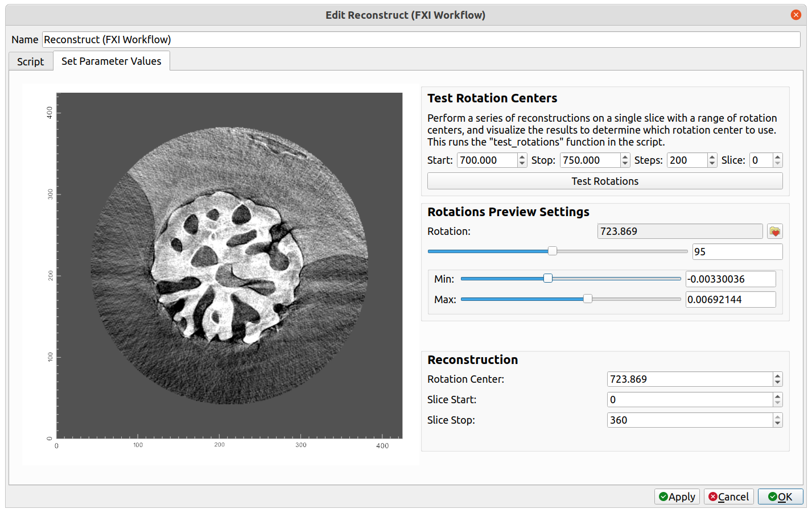This screenshot has width=812, height=513.
Task: Increase Steps with the up arrow
Action: click(712, 157)
